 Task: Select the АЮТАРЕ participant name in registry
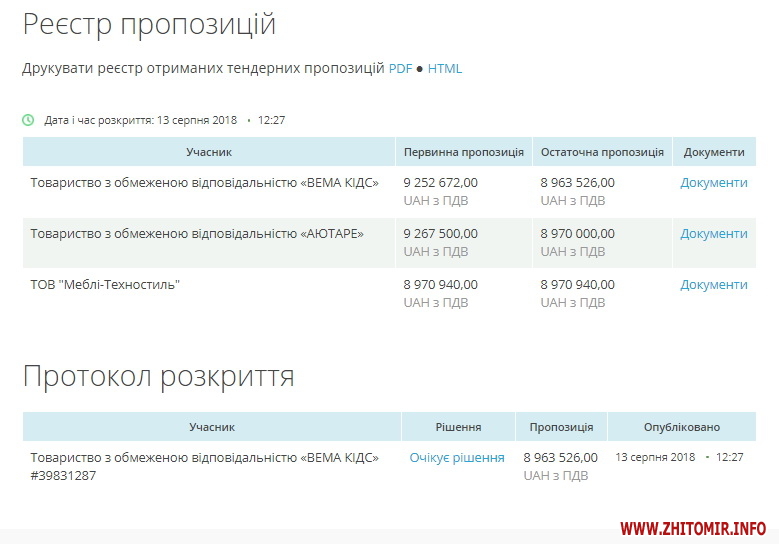197,234
